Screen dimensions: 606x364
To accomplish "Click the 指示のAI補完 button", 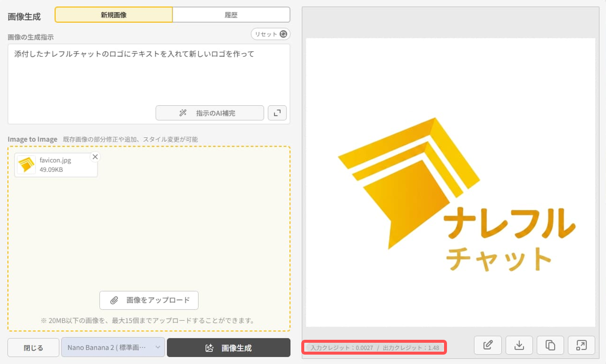I will (209, 113).
